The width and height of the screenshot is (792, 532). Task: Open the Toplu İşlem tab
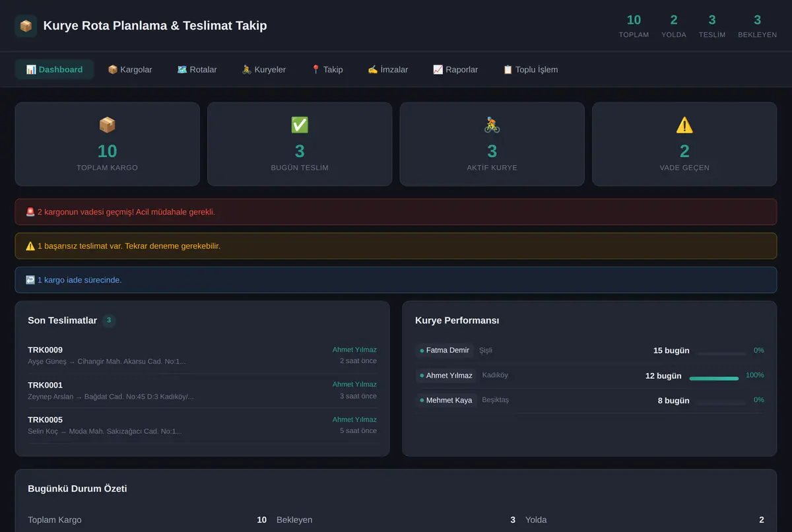531,69
